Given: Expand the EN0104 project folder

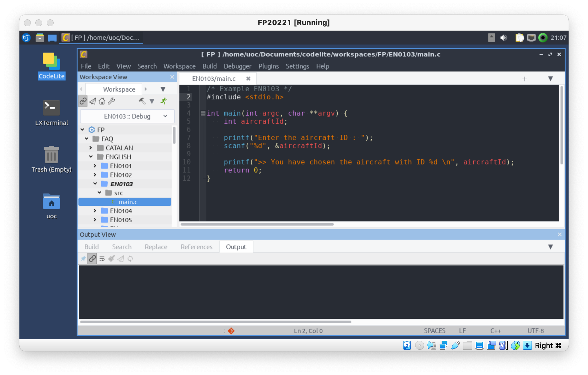Looking at the screenshot, I should pyautogui.click(x=95, y=211).
